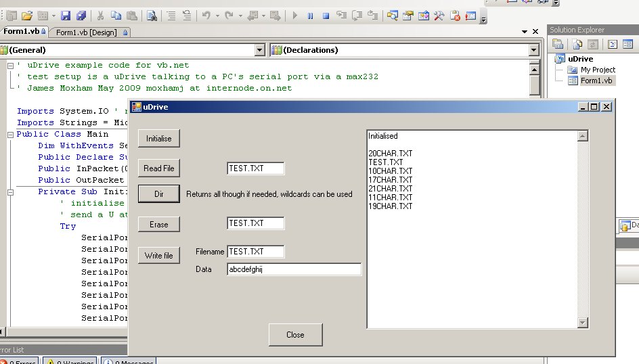Click the Close button in uDrive form

[x=295, y=335]
